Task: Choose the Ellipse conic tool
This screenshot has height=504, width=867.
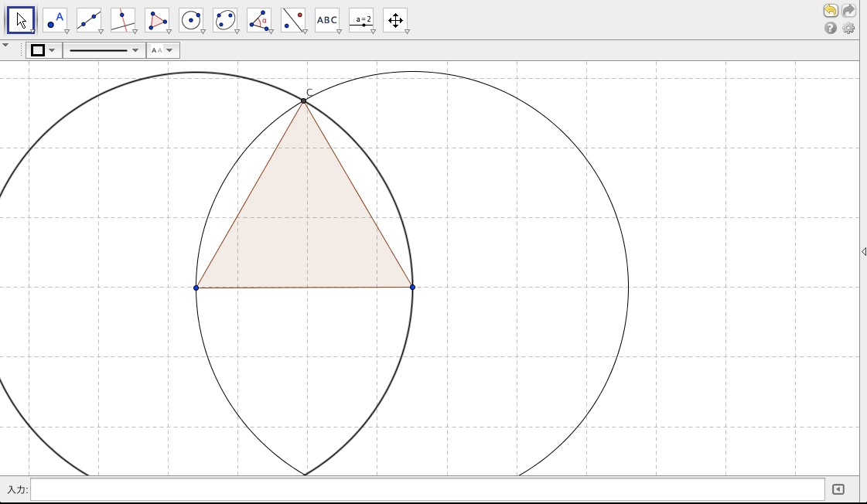Action: pos(225,20)
